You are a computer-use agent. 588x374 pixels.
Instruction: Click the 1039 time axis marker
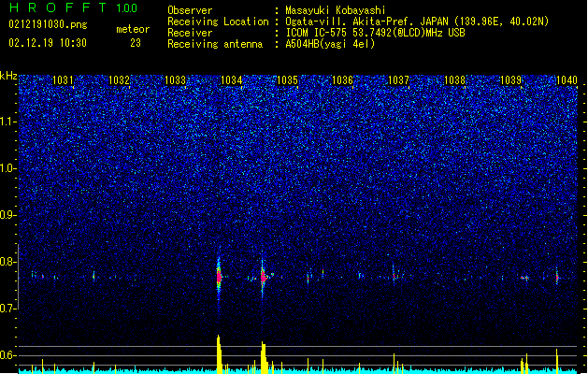511,80
